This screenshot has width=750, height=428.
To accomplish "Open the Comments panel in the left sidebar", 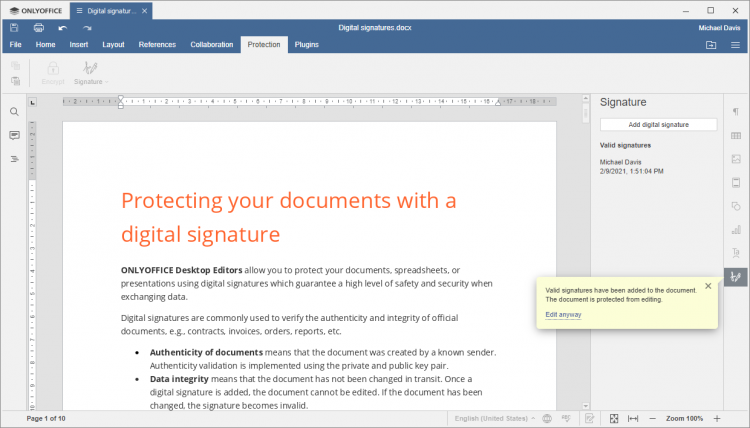I will (14, 135).
